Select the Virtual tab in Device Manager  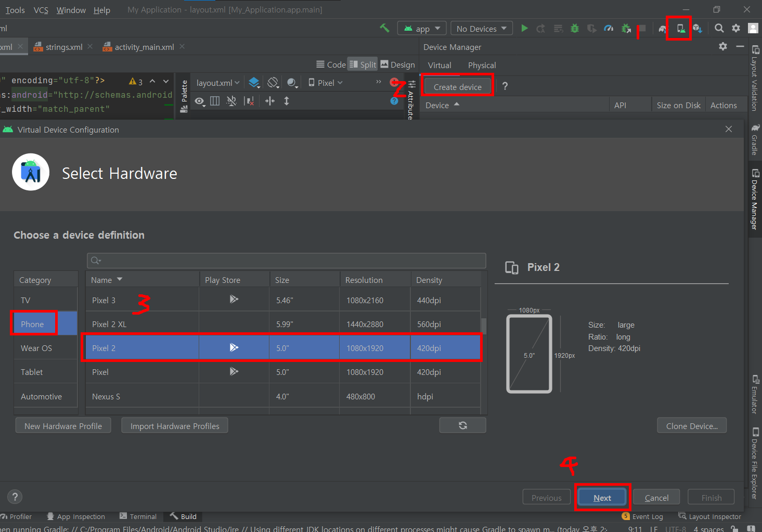440,65
